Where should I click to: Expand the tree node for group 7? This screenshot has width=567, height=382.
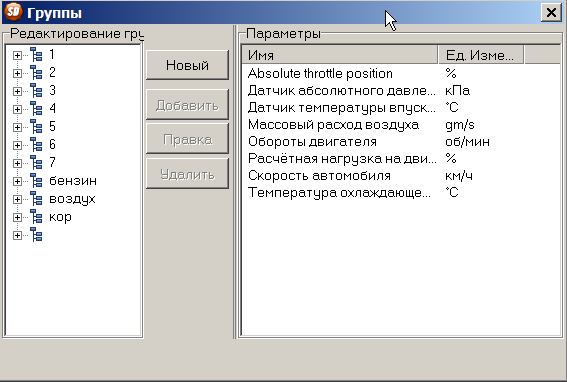point(17,164)
